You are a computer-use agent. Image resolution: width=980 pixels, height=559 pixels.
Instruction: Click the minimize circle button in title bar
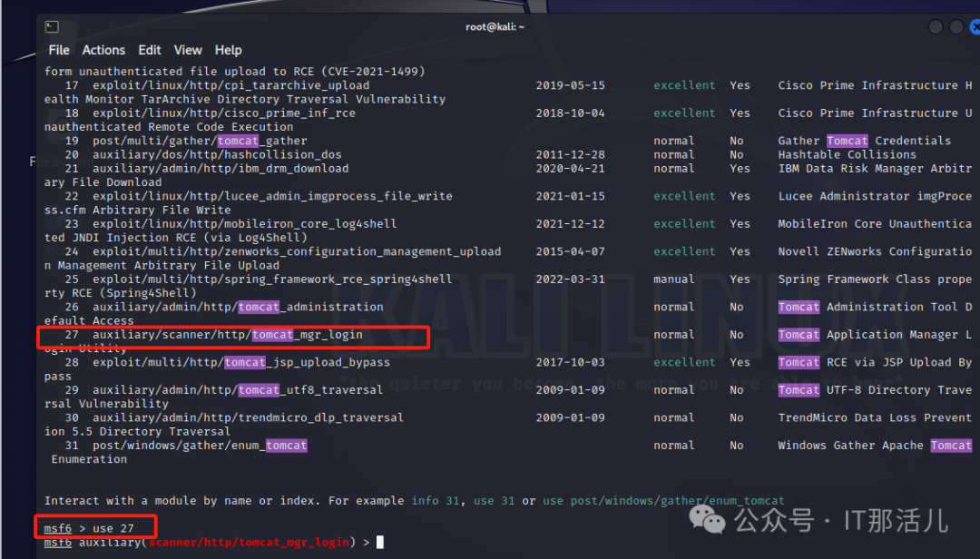(x=936, y=27)
